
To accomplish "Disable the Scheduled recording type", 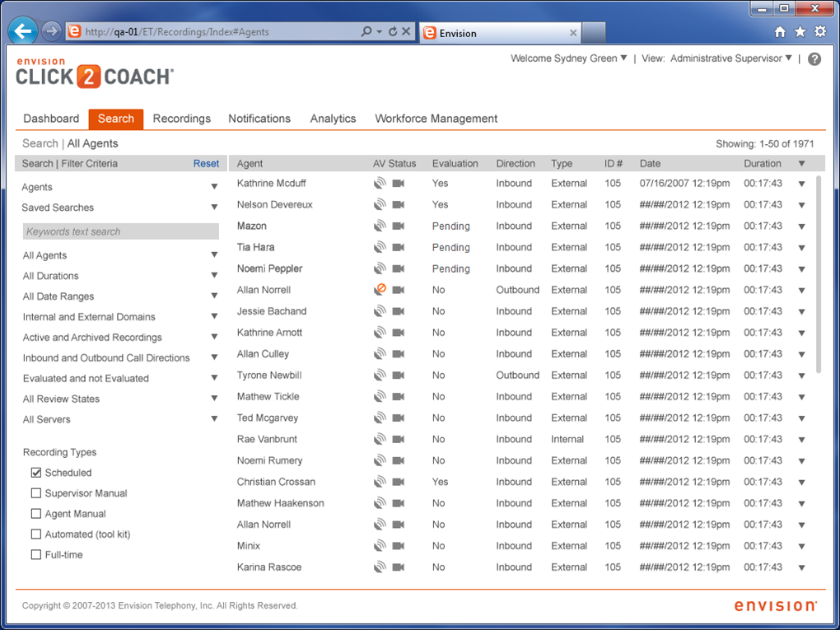I will (x=36, y=472).
